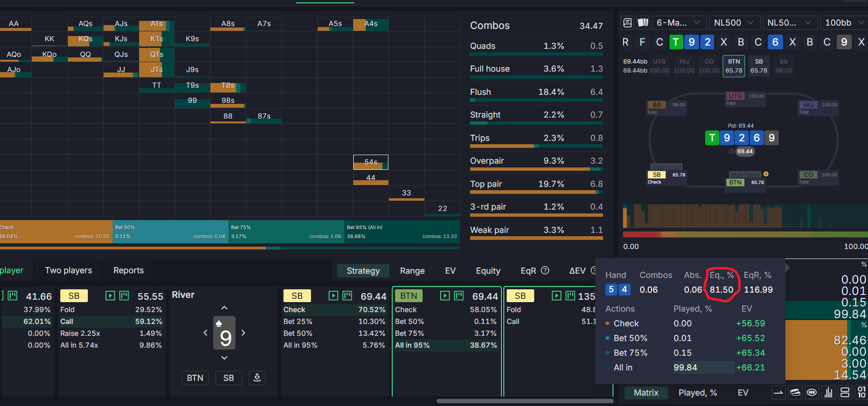Toggle Played, % view mode

pyautogui.click(x=697, y=393)
